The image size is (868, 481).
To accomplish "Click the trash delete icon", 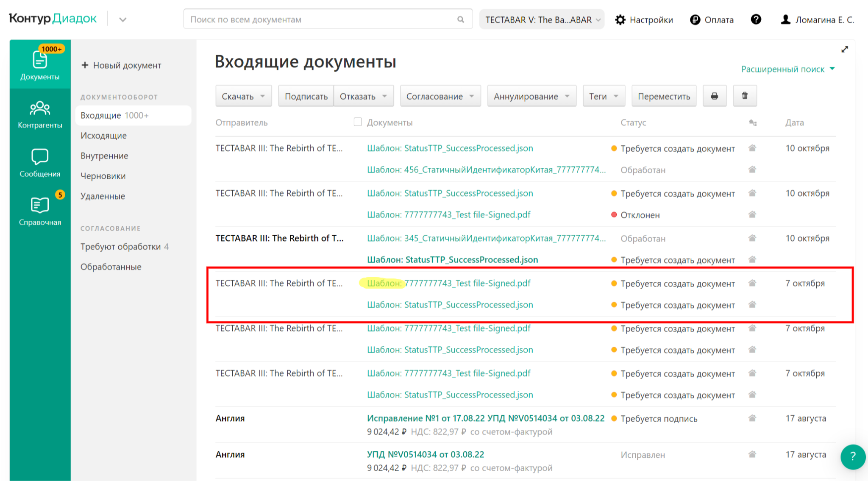I will [745, 96].
